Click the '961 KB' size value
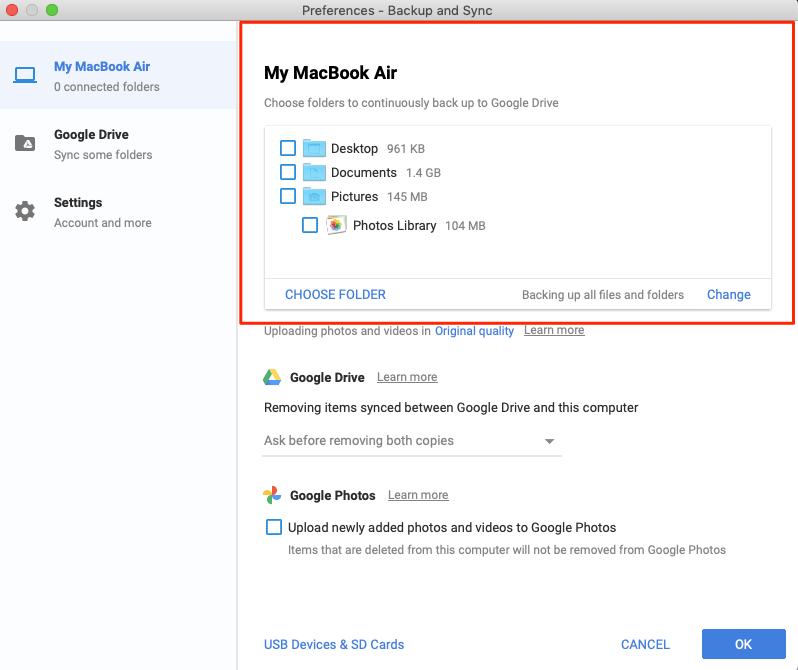This screenshot has height=670, width=798. tap(406, 149)
